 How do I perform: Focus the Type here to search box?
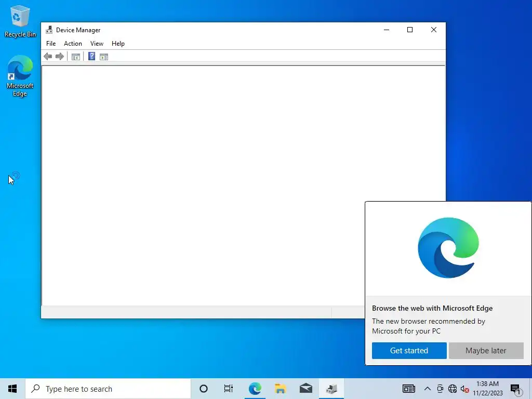tap(108, 389)
